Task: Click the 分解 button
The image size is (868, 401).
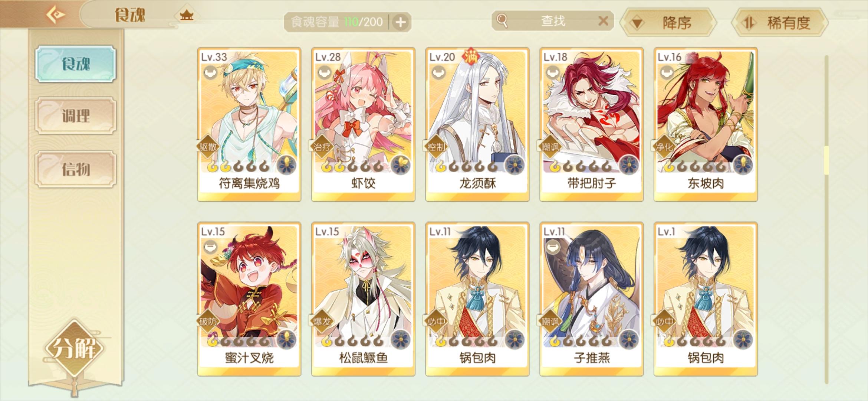Action: pos(74,348)
